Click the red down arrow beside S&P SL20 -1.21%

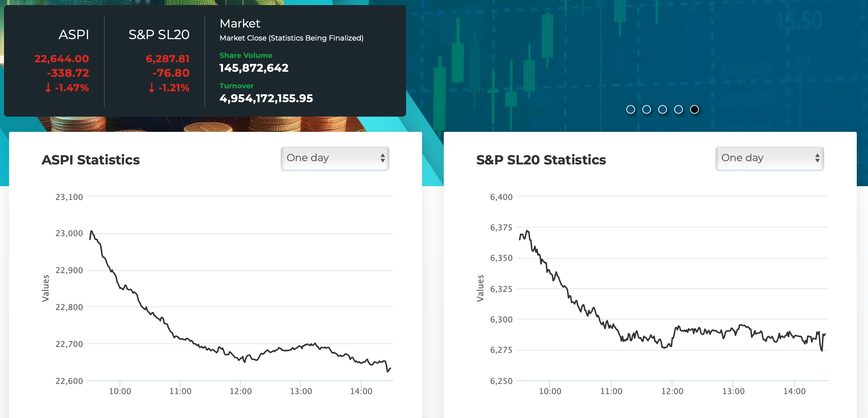click(x=152, y=88)
